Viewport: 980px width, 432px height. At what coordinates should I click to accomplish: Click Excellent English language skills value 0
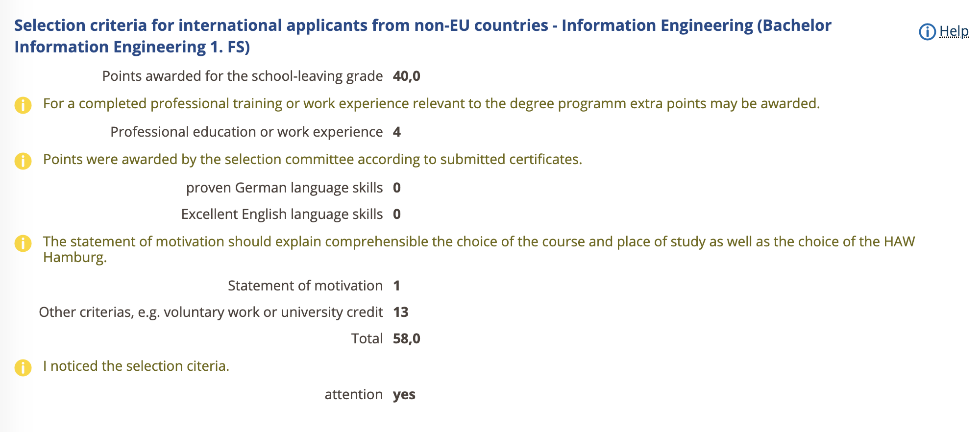coord(397,215)
